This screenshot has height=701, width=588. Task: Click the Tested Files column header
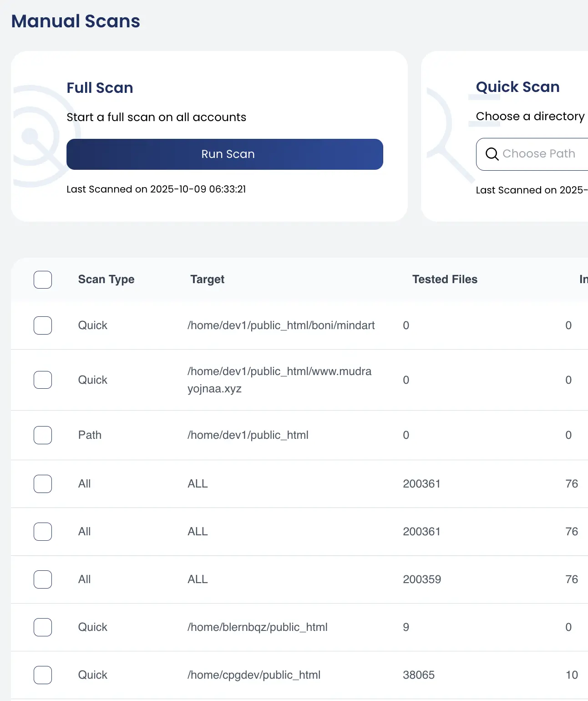444,279
